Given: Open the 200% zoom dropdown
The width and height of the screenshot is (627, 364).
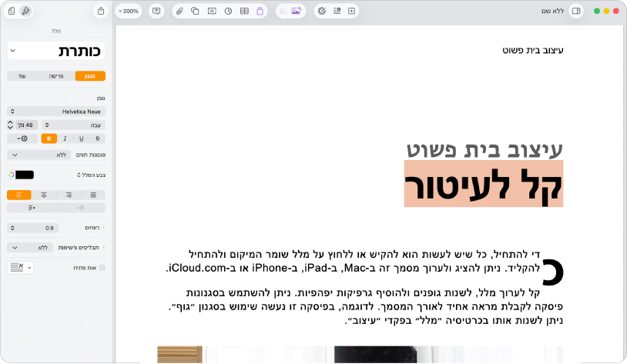Looking at the screenshot, I should 129,12.
